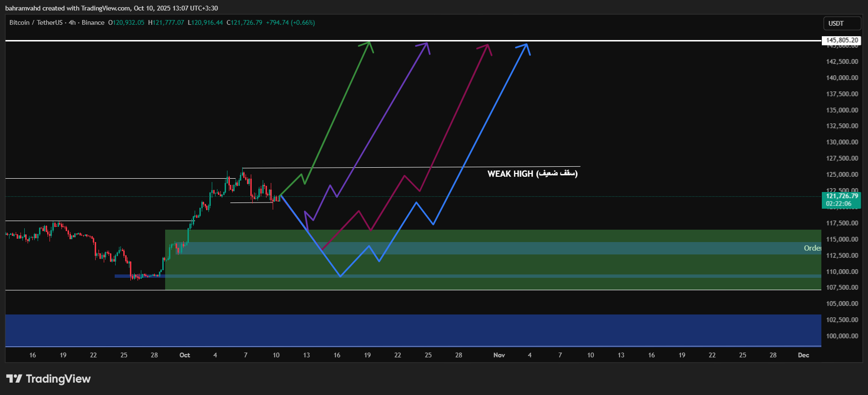Click the maroon arrow's arrowhead tip
The image size is (868, 395).
click(488, 45)
